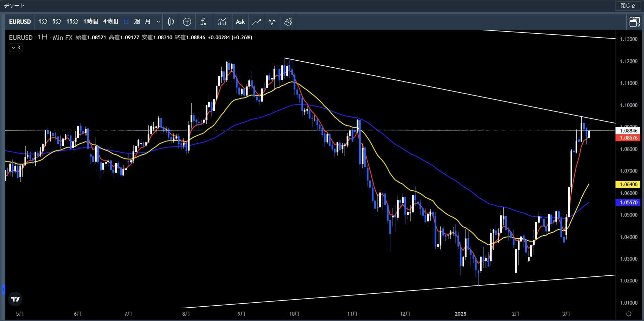Click the +0.00284 (+0.26%) change value

[x=230, y=38]
